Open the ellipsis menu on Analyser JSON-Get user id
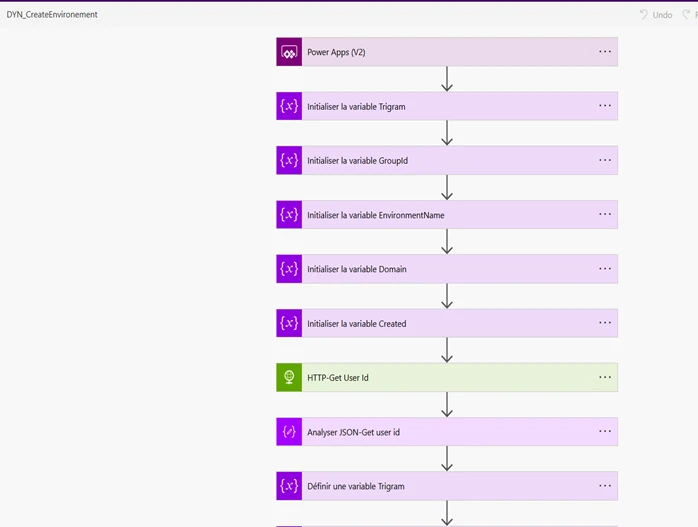This screenshot has height=527, width=698. (605, 432)
